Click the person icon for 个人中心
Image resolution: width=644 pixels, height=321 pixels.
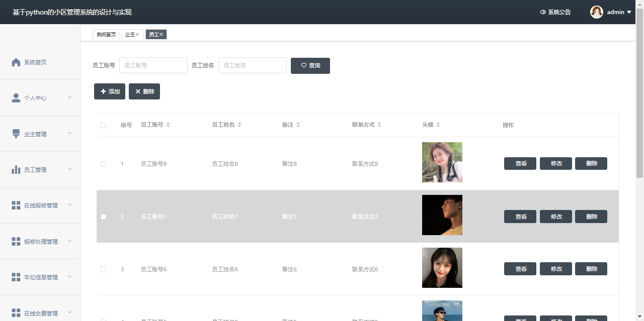click(16, 98)
